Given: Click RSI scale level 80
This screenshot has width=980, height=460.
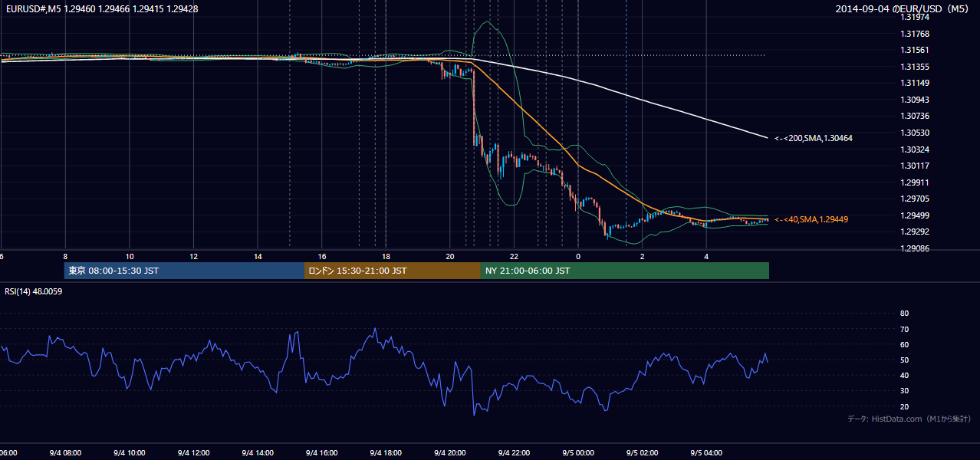Looking at the screenshot, I should coord(904,314).
